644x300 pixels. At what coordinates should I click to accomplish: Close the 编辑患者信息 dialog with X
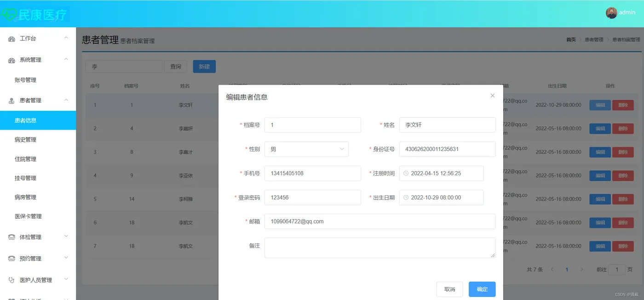(x=492, y=96)
